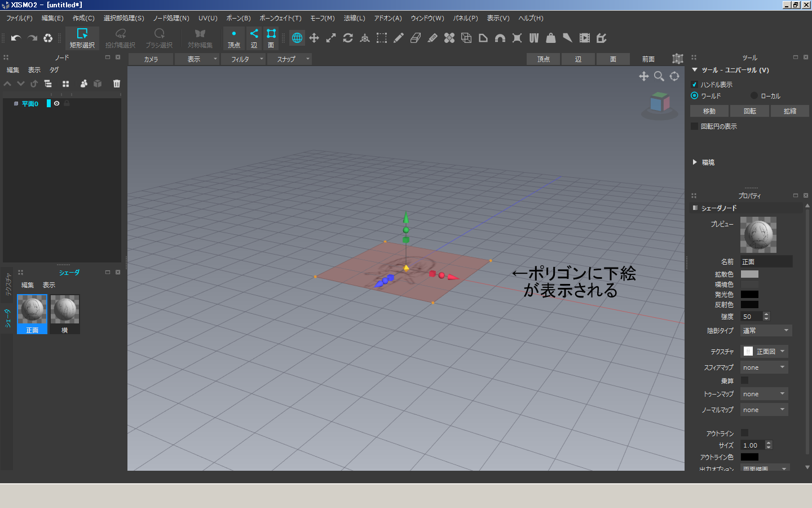Screen dimensions: 812x508
Task: Delete node with trash icon
Action: pos(117,84)
